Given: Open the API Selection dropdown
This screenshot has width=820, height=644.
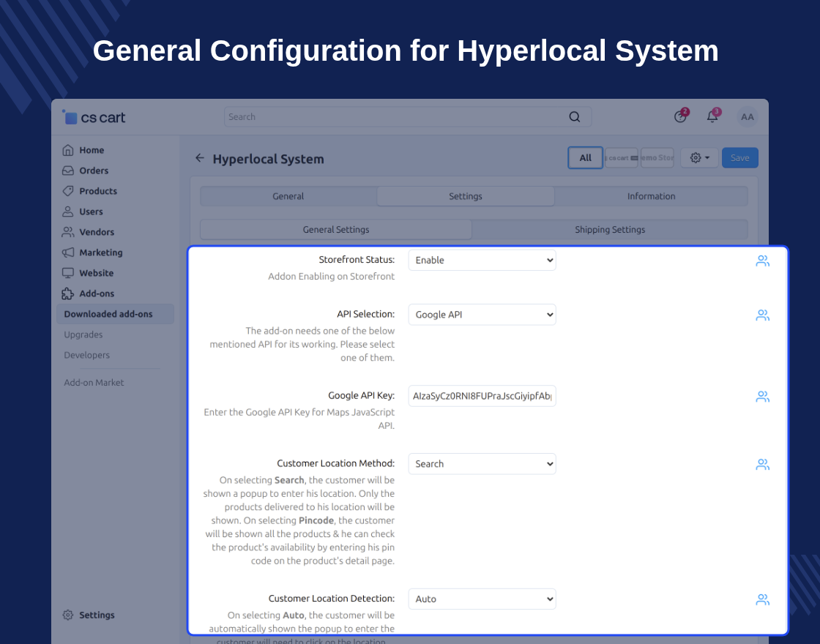Looking at the screenshot, I should [x=482, y=315].
